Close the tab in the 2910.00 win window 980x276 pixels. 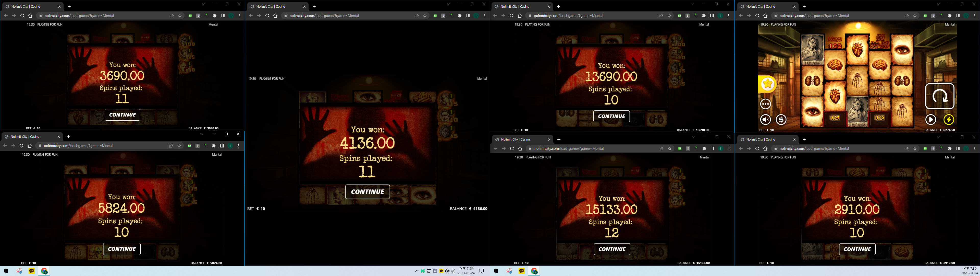[x=794, y=140]
